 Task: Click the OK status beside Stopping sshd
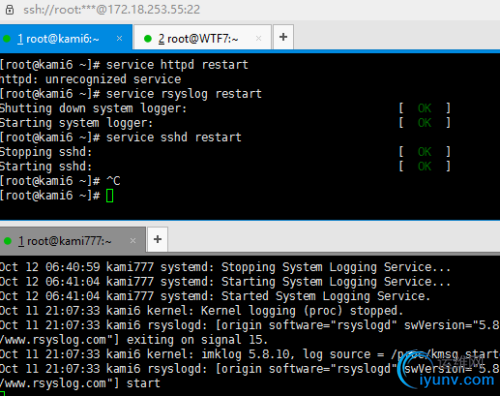point(425,152)
